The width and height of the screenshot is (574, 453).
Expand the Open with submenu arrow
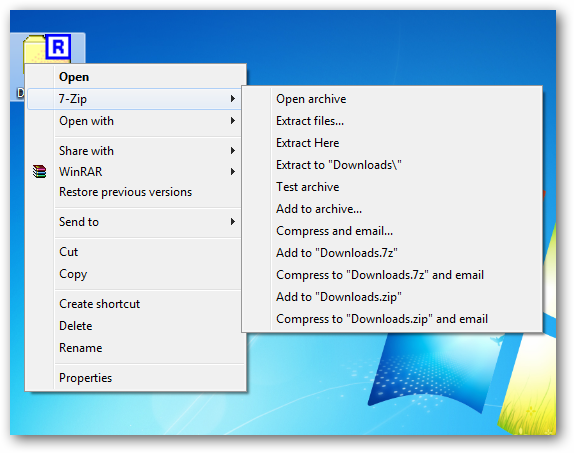[x=232, y=120]
